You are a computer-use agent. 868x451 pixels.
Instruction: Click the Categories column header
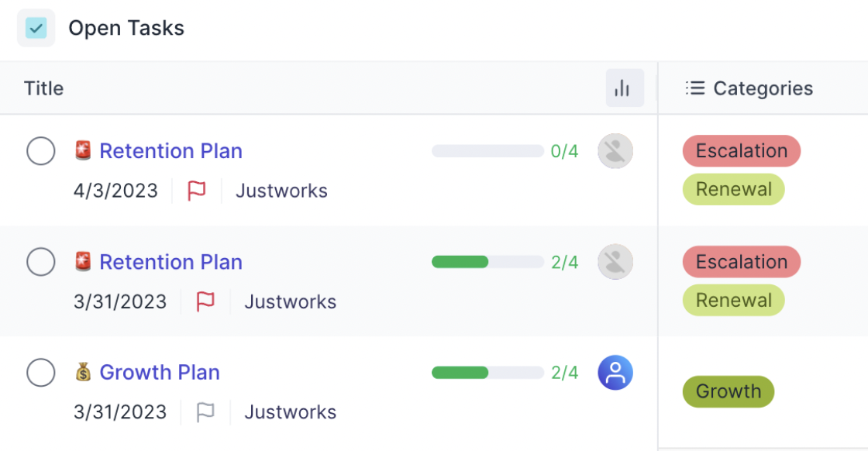coord(763,88)
